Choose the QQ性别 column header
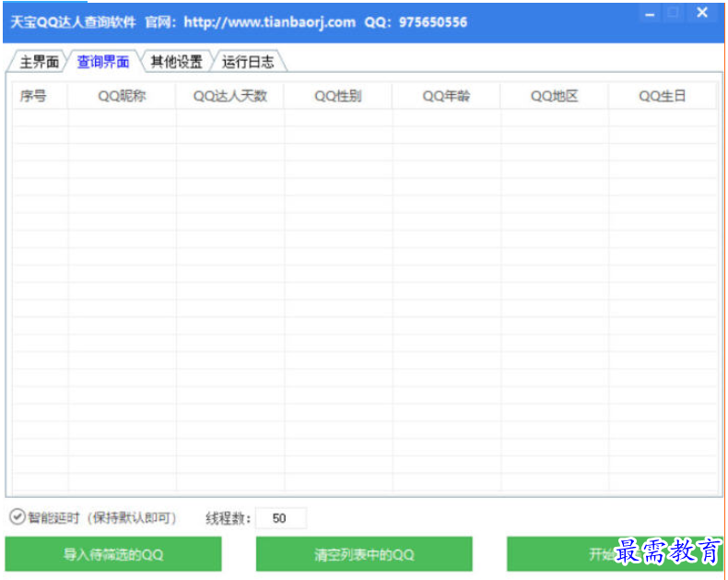 point(338,96)
